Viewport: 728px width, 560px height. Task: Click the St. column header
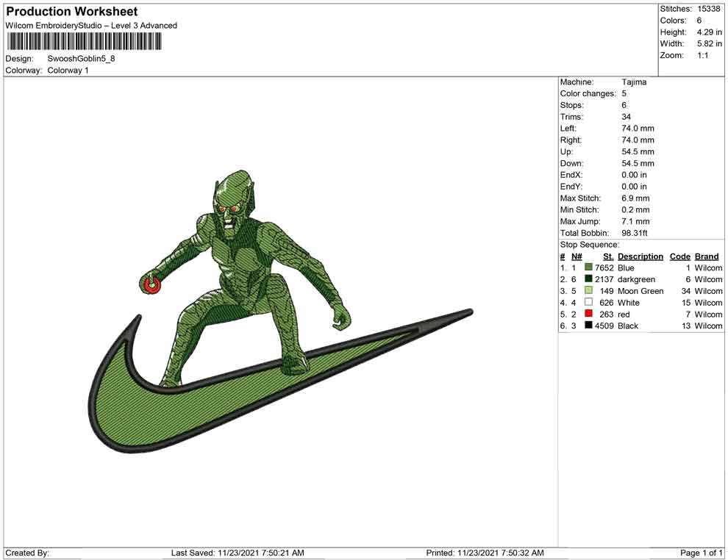coord(608,256)
